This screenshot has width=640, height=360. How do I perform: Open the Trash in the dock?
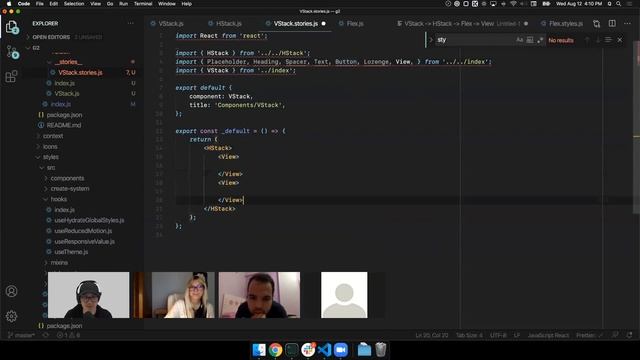point(380,350)
